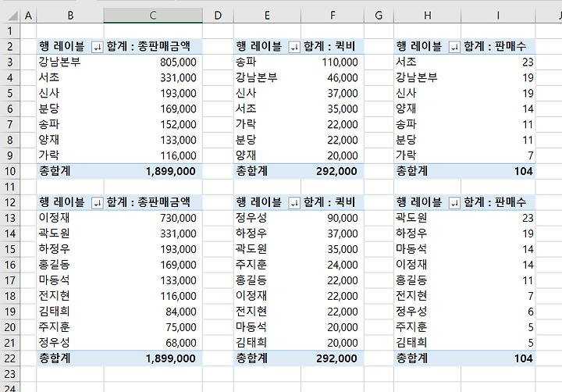The height and width of the screenshot is (392, 562).
Task: Click the header cell '합계 : 판매수' in row 2
Action: click(498, 46)
